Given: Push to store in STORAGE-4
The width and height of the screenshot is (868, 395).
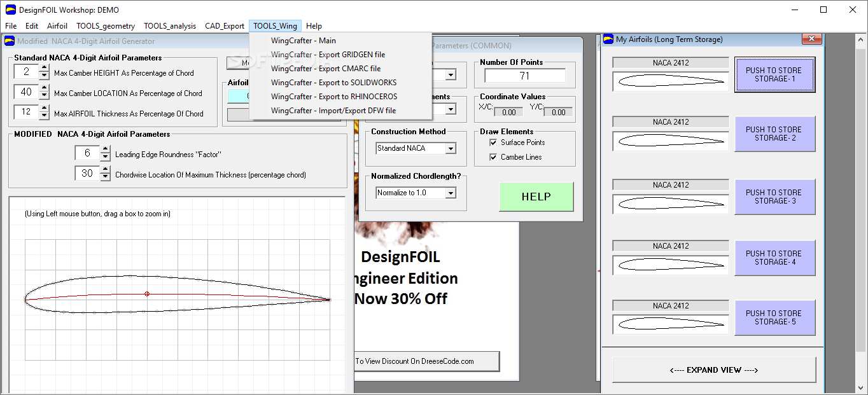Looking at the screenshot, I should pos(774,258).
